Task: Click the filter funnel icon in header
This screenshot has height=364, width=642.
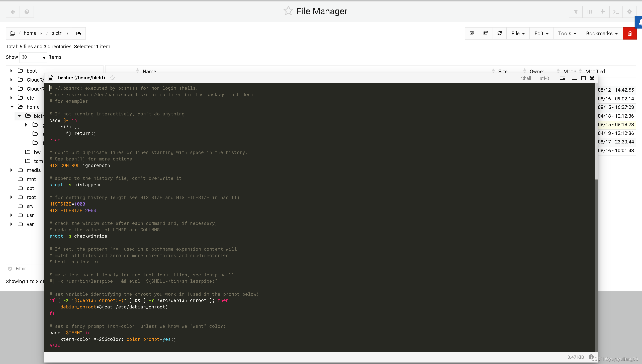Action: pyautogui.click(x=576, y=12)
